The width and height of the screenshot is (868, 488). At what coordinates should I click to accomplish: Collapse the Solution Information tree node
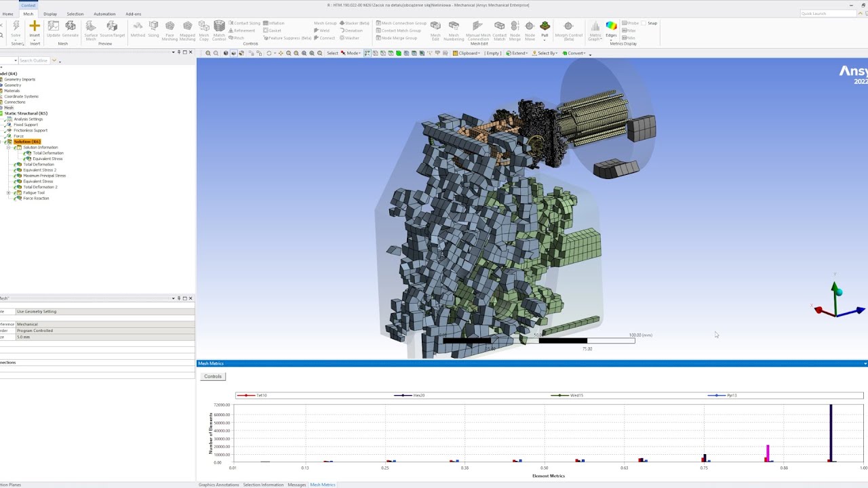(9, 148)
